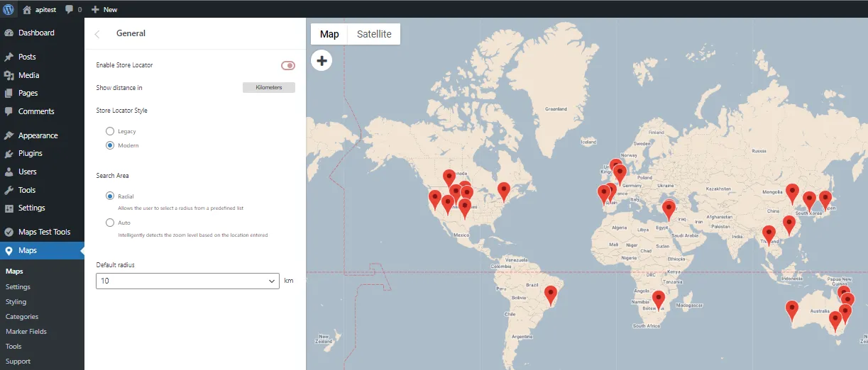Select the Legacy store locator style

tap(110, 131)
